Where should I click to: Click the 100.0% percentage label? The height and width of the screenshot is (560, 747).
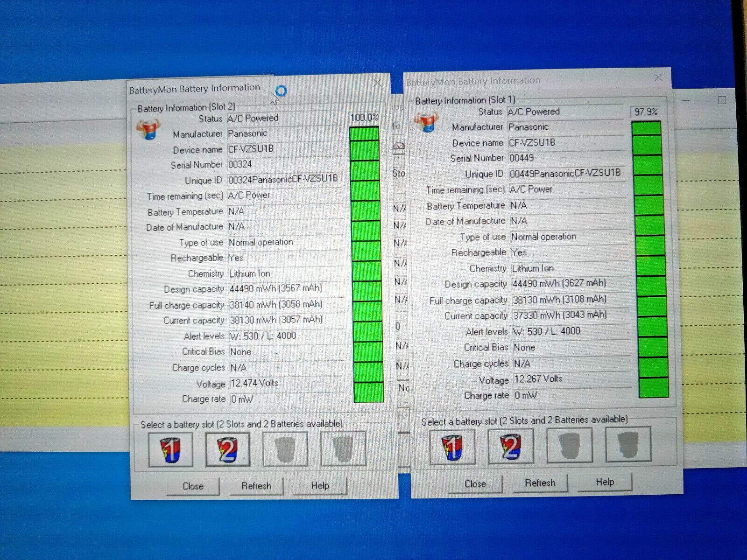point(364,117)
